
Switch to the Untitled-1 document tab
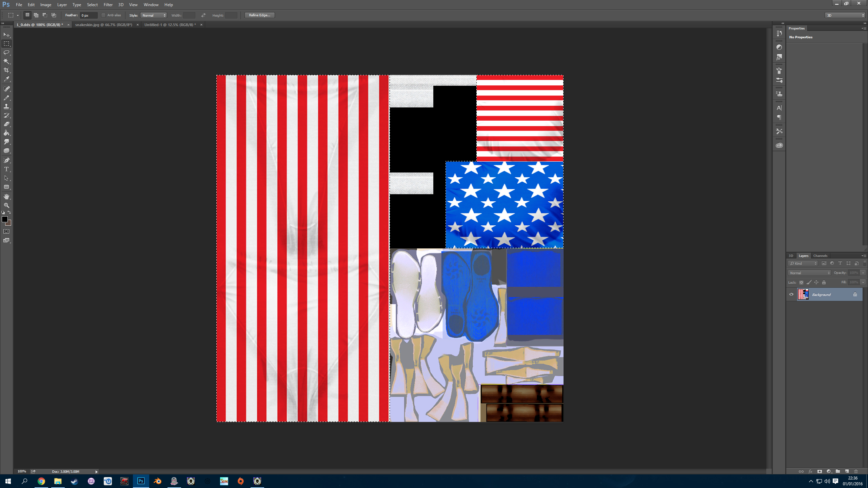pos(170,25)
